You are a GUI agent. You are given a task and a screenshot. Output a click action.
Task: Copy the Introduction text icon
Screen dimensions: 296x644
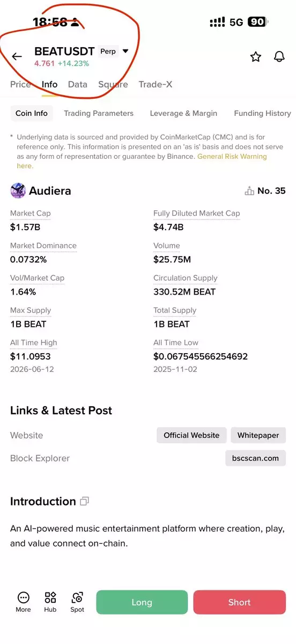pyautogui.click(x=84, y=501)
